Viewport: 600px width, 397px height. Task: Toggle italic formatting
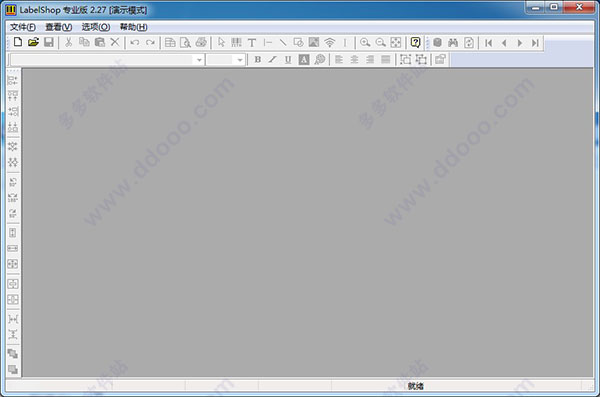(272, 59)
